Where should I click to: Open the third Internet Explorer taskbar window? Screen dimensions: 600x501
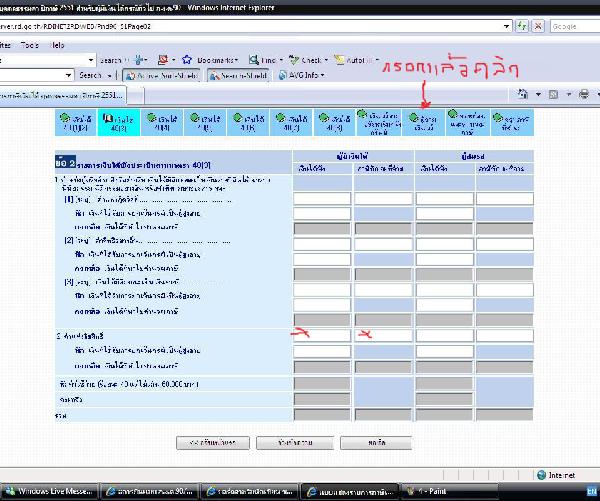[349, 491]
